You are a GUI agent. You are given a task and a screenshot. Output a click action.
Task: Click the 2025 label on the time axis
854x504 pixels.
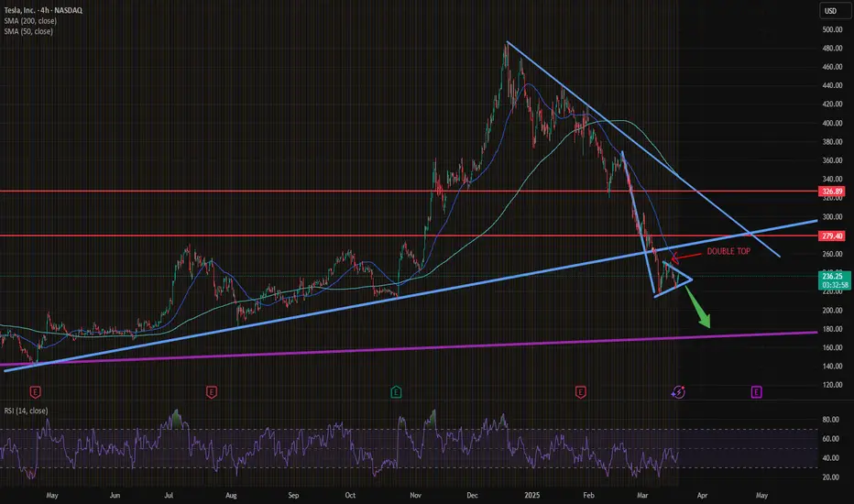click(532, 495)
